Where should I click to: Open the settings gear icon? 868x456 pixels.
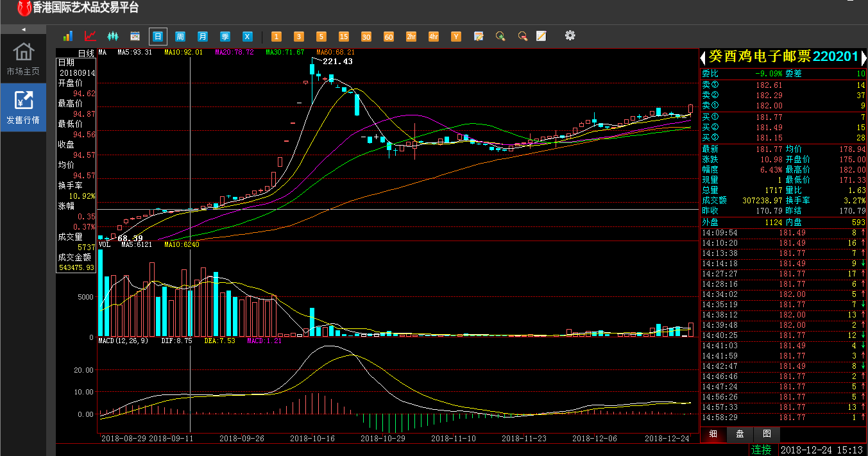pos(570,35)
